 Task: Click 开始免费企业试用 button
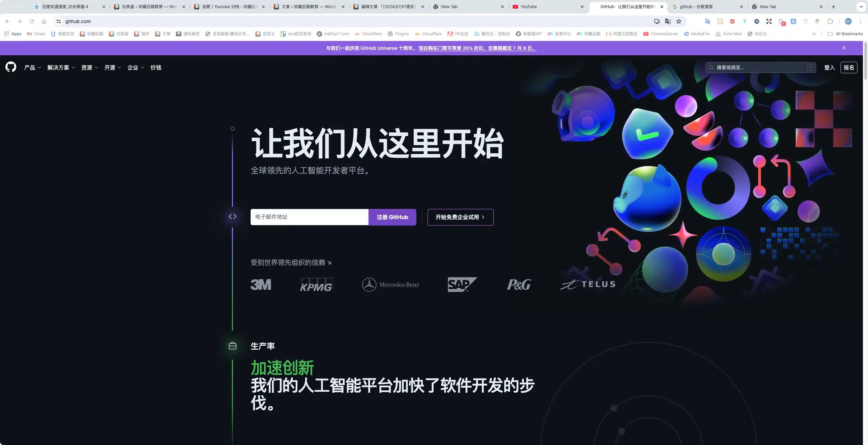pos(460,217)
